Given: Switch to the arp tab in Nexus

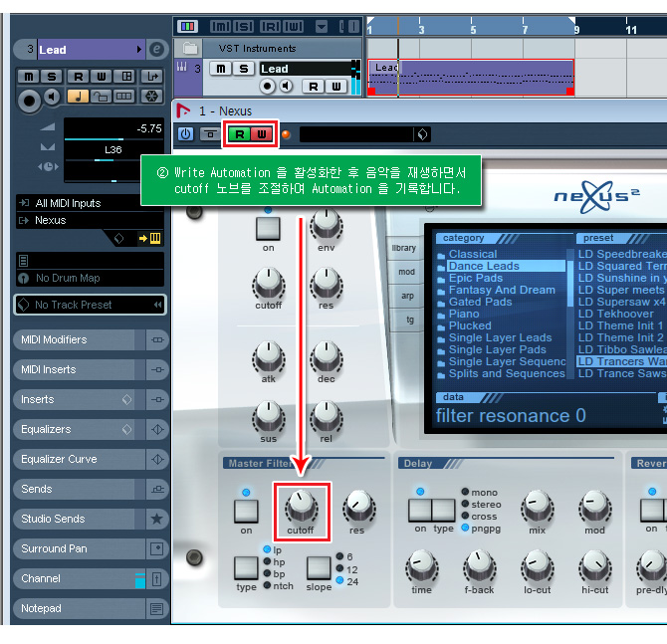Looking at the screenshot, I should pyautogui.click(x=407, y=296).
